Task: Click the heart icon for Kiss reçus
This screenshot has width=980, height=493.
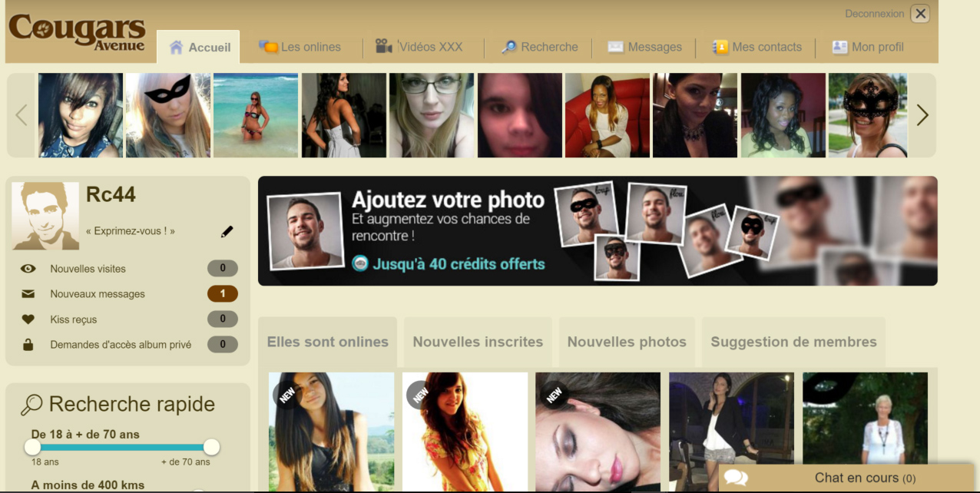Action: (28, 319)
